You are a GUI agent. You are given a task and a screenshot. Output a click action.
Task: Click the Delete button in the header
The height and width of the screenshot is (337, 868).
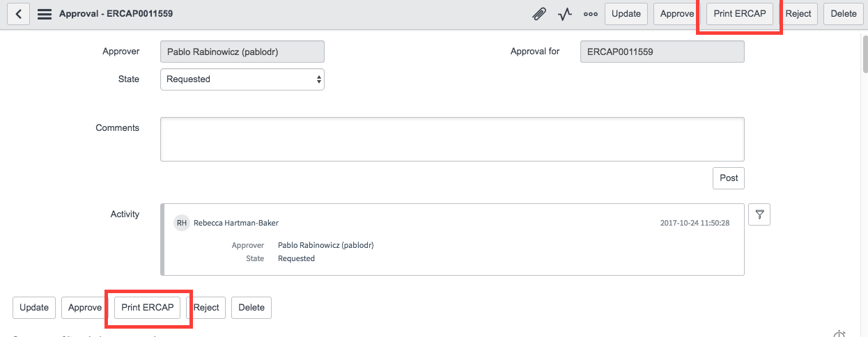coord(843,14)
